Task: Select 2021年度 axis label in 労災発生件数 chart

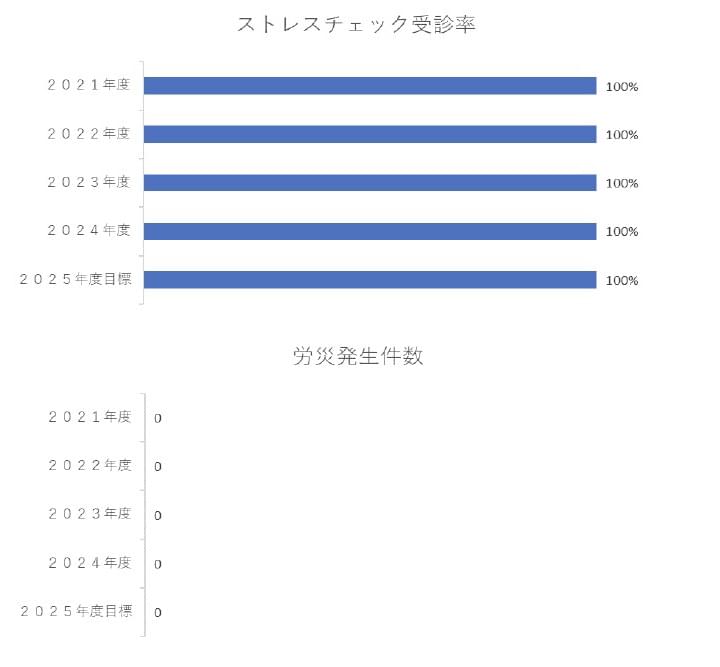Action: pyautogui.click(x=89, y=417)
